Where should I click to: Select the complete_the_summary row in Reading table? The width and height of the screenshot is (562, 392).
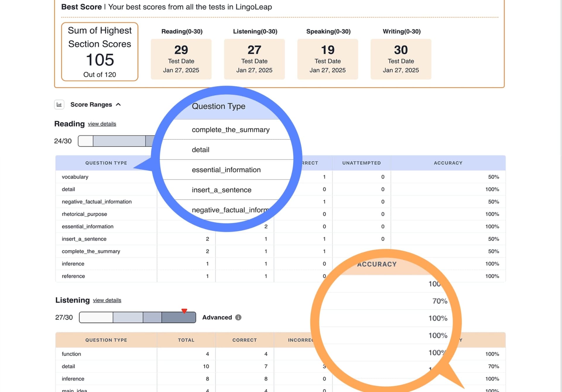point(91,251)
